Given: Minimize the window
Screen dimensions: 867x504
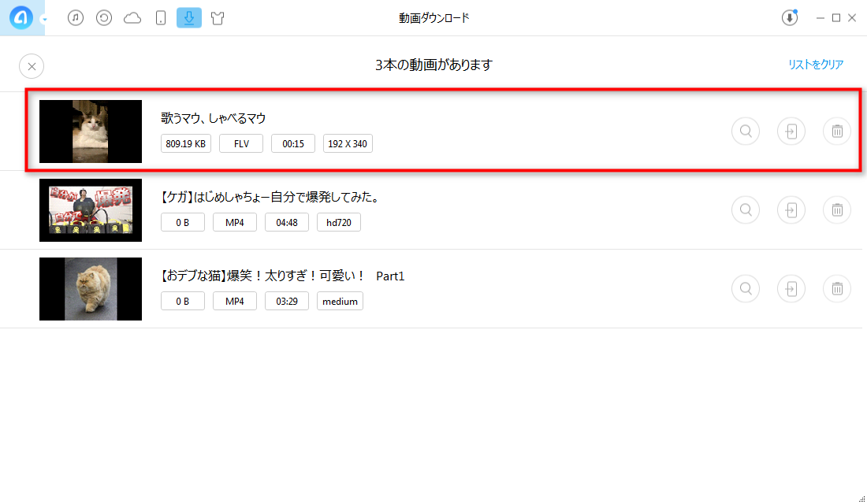Looking at the screenshot, I should click(x=820, y=18).
